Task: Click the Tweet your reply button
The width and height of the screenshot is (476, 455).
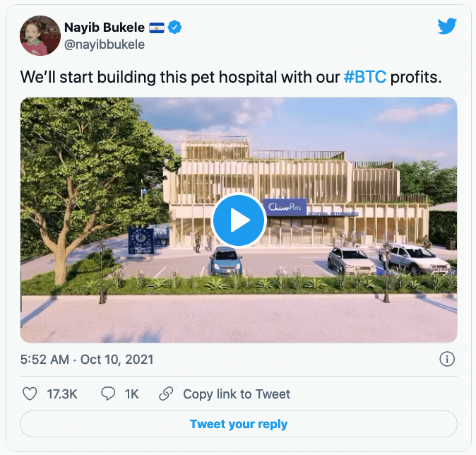Action: point(239,424)
